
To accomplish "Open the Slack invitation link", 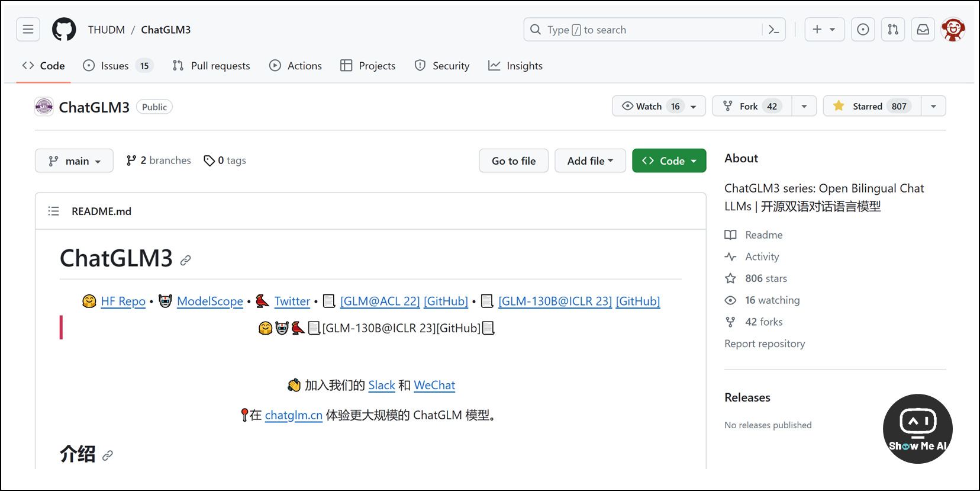I will coord(382,385).
